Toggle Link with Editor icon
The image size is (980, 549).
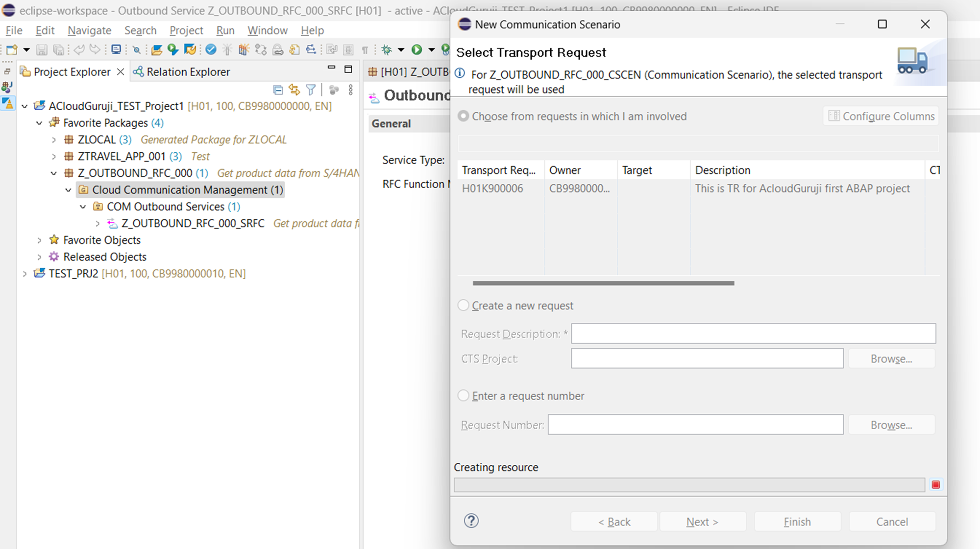pyautogui.click(x=294, y=90)
